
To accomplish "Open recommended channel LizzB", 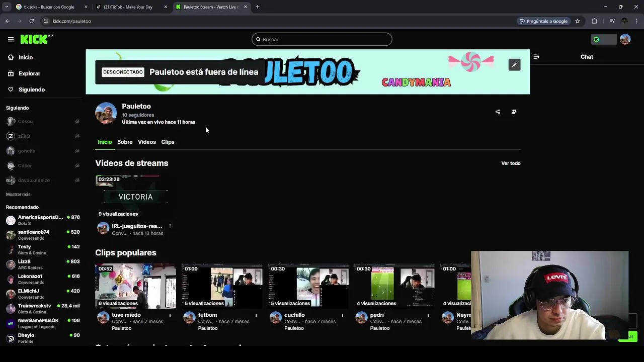I will [x=43, y=264].
